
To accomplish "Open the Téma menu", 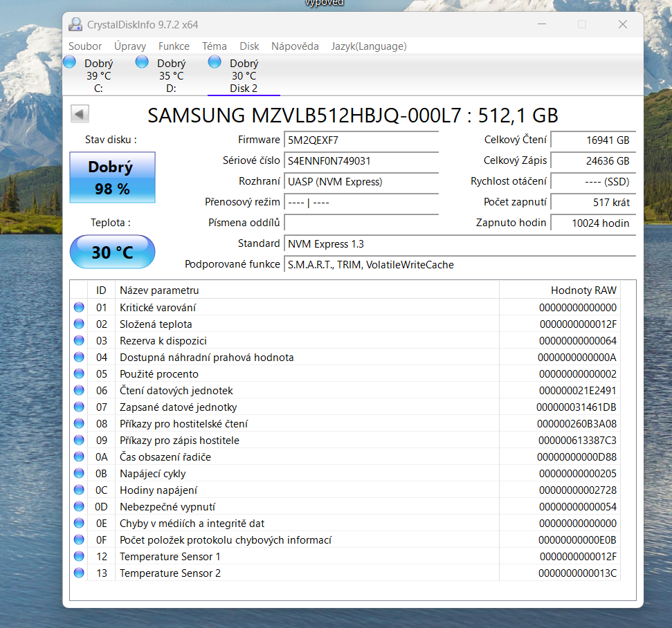I will [214, 46].
